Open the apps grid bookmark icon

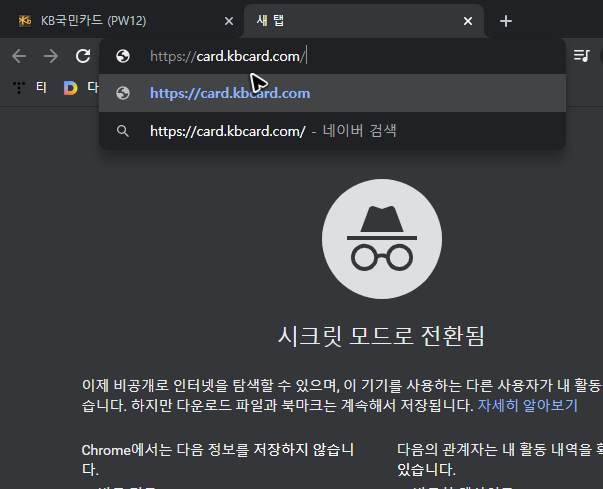pyautogui.click(x=18, y=88)
